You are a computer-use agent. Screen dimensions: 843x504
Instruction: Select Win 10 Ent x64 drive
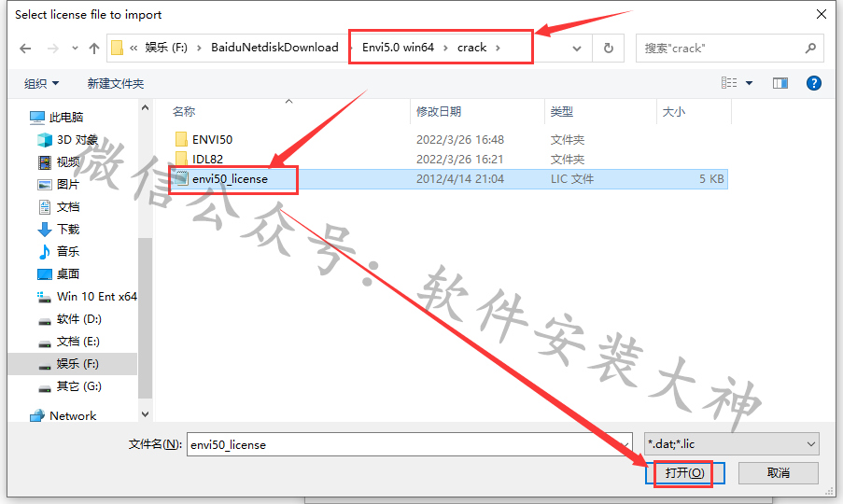click(x=97, y=297)
